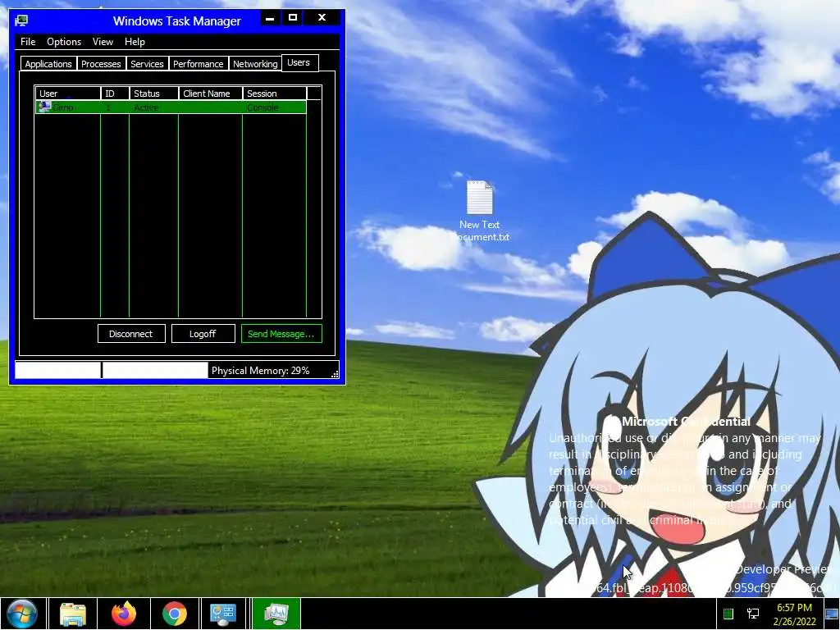Launch Google Chrome from the taskbar
Image resolution: width=840 pixels, height=630 pixels.
pyautogui.click(x=175, y=614)
